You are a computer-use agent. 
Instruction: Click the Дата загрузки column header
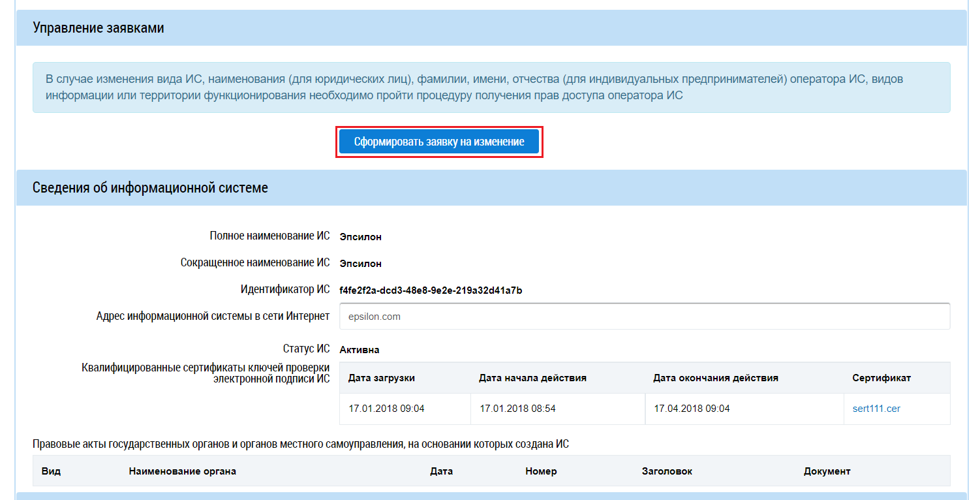point(382,378)
